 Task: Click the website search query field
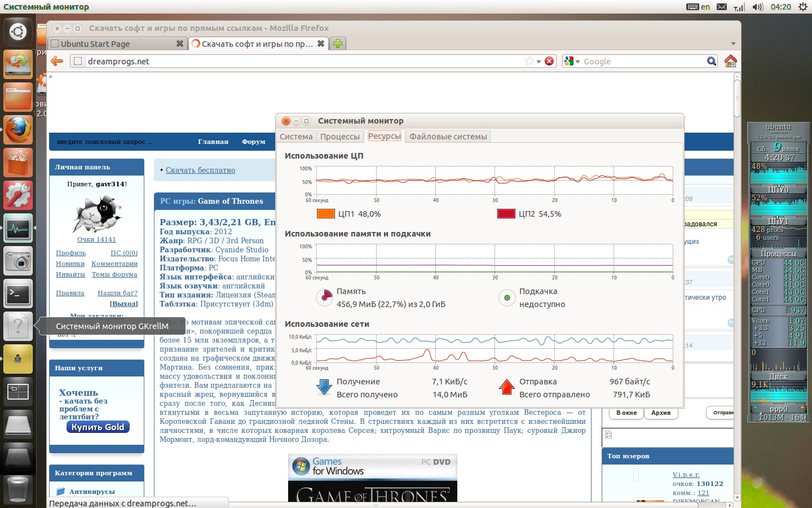(104, 142)
